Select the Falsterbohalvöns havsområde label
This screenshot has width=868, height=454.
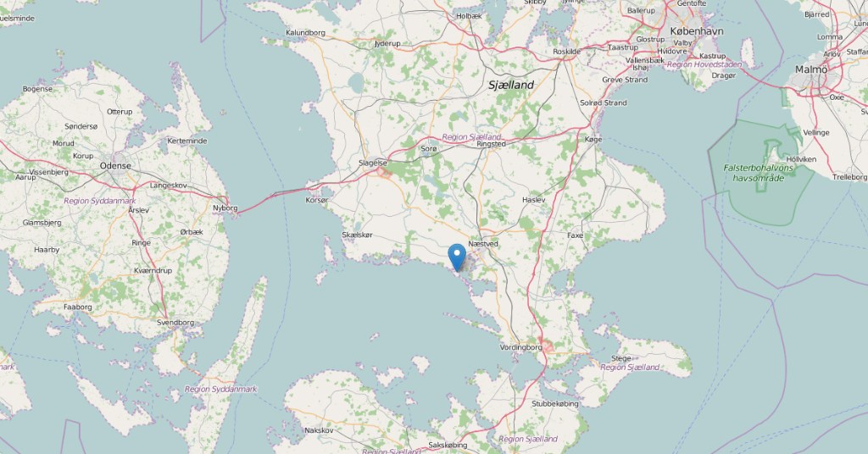tap(758, 173)
